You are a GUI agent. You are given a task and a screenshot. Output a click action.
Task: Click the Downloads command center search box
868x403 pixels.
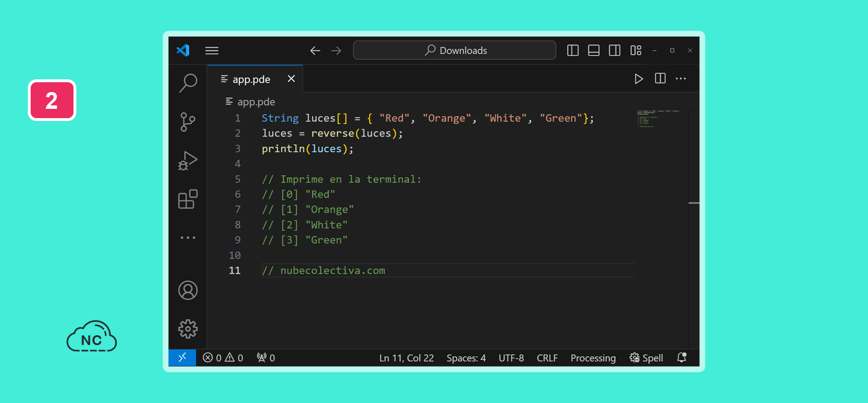pyautogui.click(x=454, y=50)
